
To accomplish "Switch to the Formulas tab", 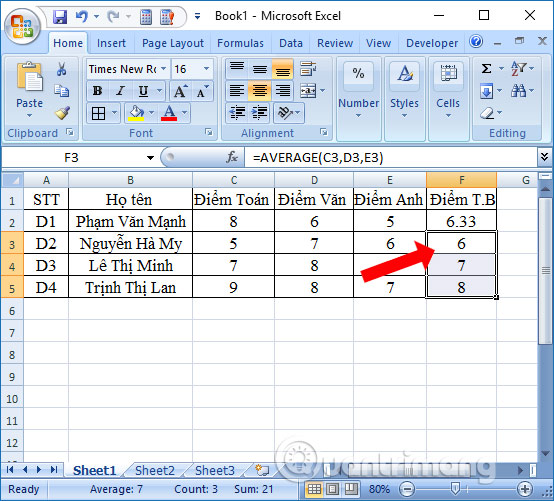I will pyautogui.click(x=240, y=43).
